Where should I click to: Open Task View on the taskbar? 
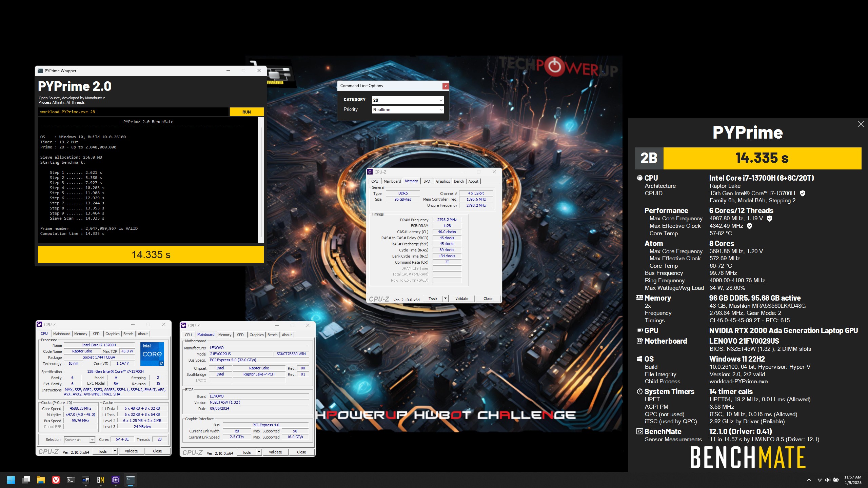26,480
